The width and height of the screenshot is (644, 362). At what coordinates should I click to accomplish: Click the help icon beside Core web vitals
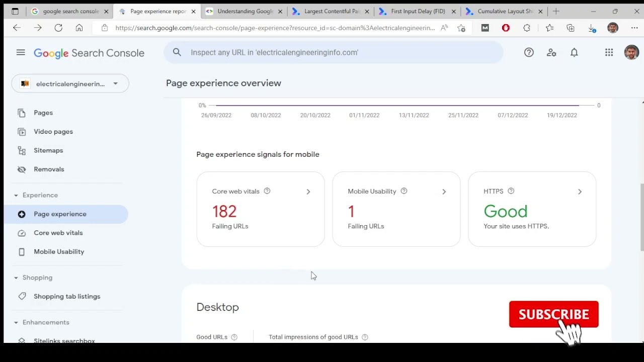(267, 191)
